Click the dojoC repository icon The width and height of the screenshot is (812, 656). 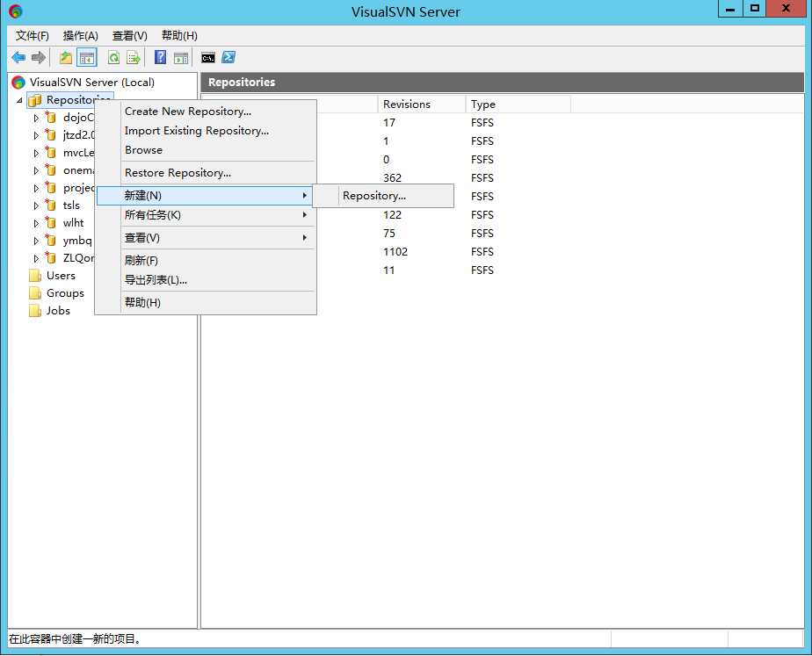pyautogui.click(x=51, y=118)
